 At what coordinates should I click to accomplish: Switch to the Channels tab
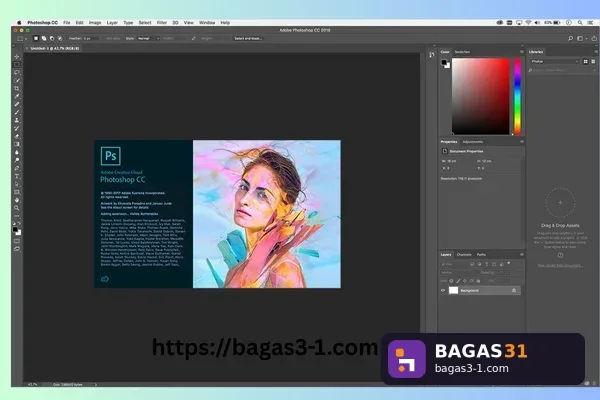(464, 255)
